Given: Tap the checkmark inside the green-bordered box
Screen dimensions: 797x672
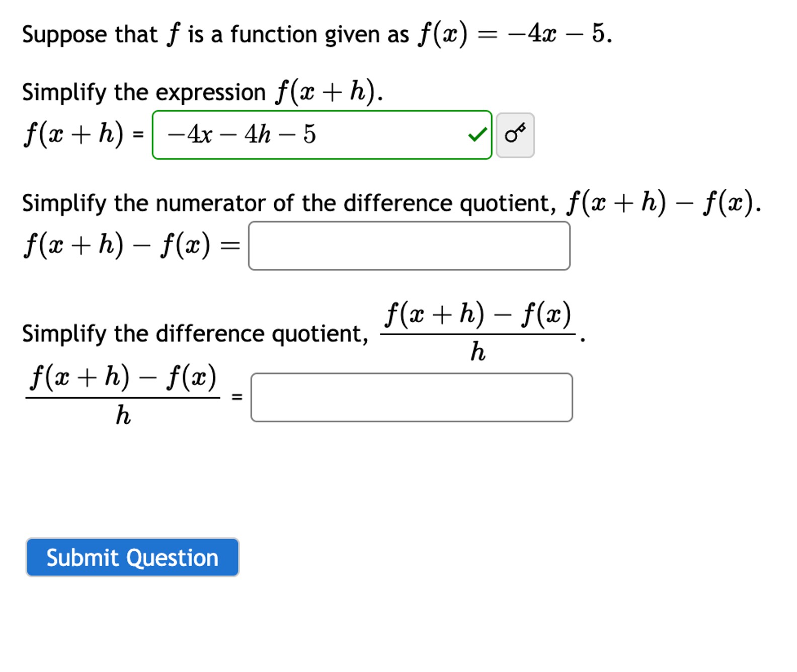Looking at the screenshot, I should [x=477, y=135].
